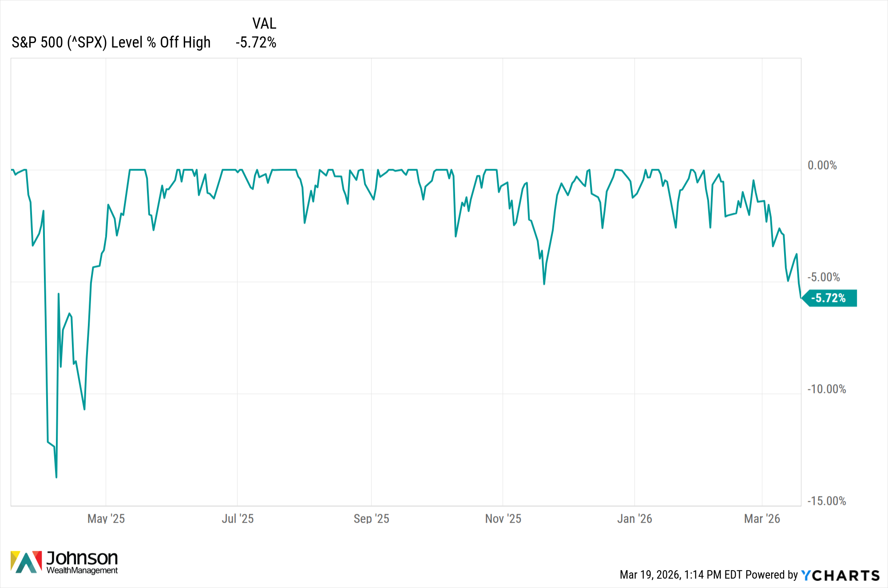
Task: Click the -5.72% value under VAL
Action: 256,43
